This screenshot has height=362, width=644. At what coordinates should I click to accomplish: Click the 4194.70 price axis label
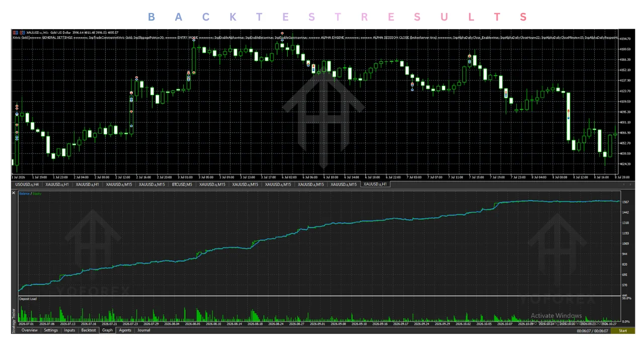tap(625, 39)
